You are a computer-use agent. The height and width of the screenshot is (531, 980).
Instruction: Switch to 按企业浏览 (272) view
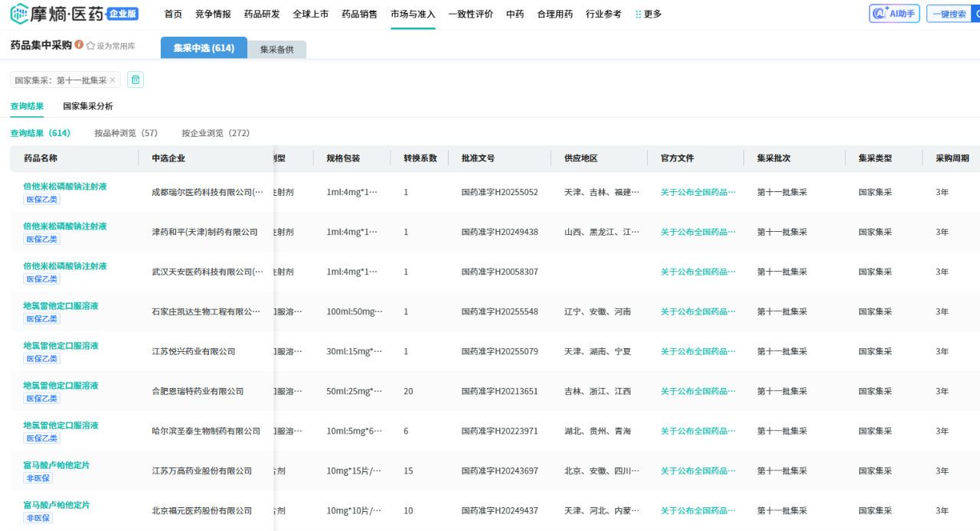coord(215,133)
